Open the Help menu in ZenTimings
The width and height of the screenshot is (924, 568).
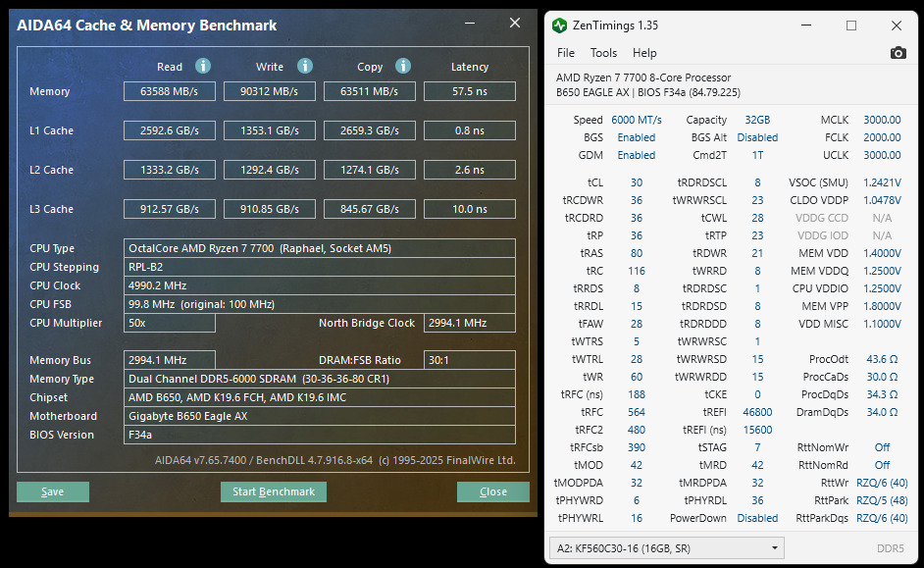click(x=644, y=53)
